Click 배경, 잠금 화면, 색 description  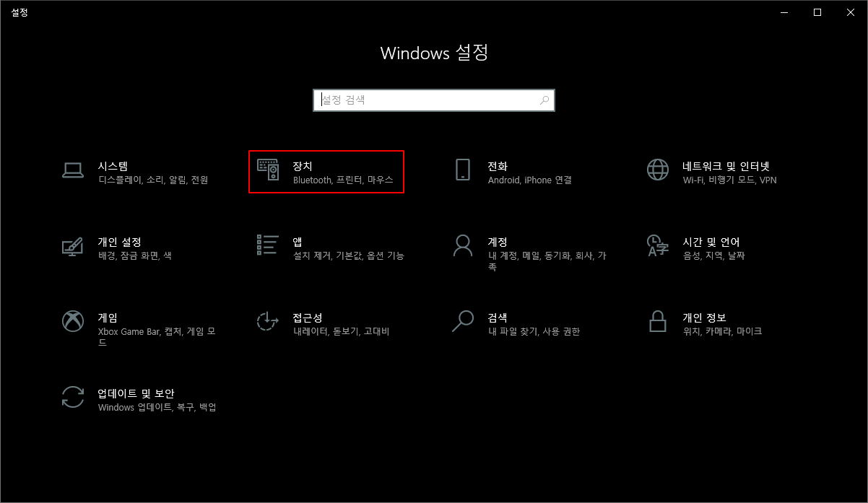(135, 256)
